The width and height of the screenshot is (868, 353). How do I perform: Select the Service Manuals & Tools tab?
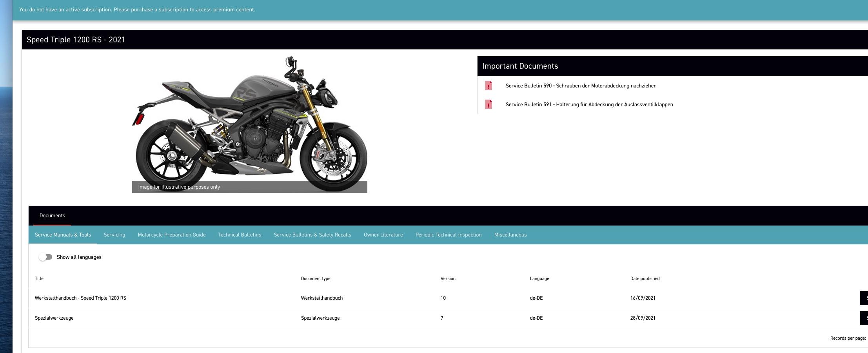click(63, 235)
